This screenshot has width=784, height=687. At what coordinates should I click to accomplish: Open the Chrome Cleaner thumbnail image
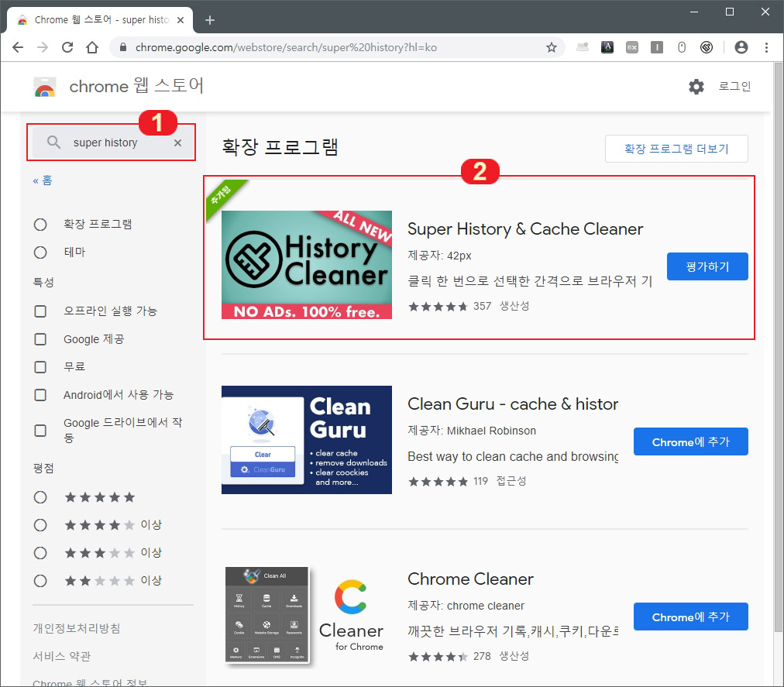pyautogui.click(x=307, y=617)
